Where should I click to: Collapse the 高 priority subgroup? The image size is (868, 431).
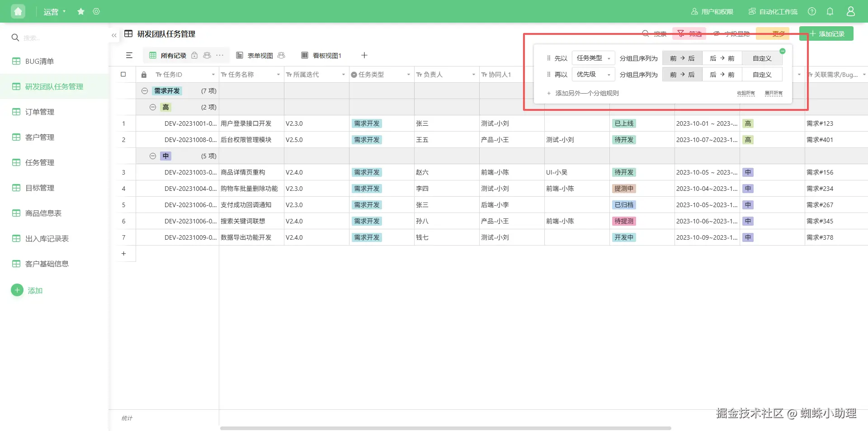153,107
